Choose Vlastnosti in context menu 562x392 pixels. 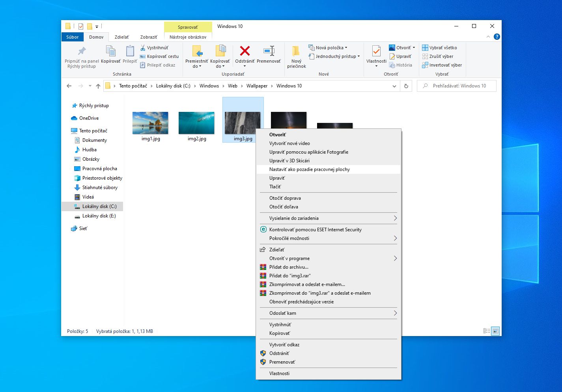point(328,373)
